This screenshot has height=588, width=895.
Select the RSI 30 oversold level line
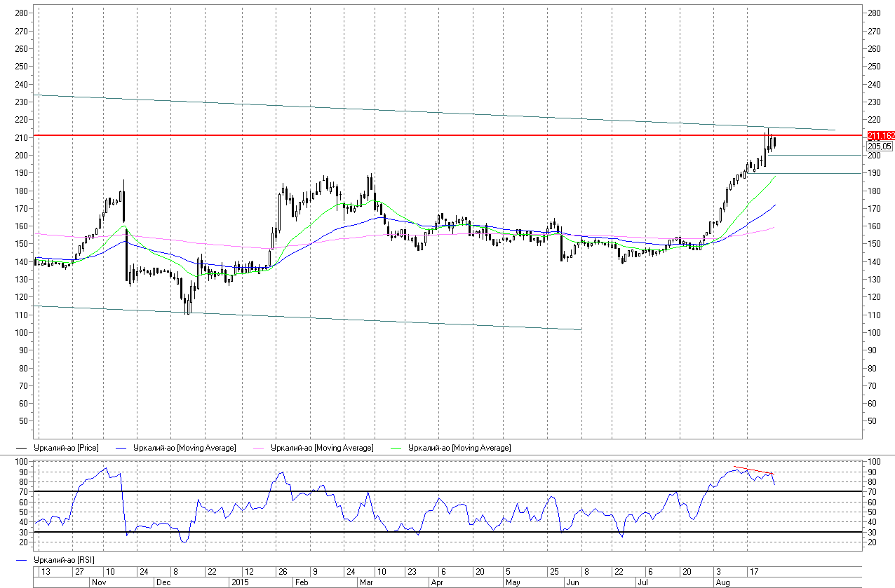point(421,532)
